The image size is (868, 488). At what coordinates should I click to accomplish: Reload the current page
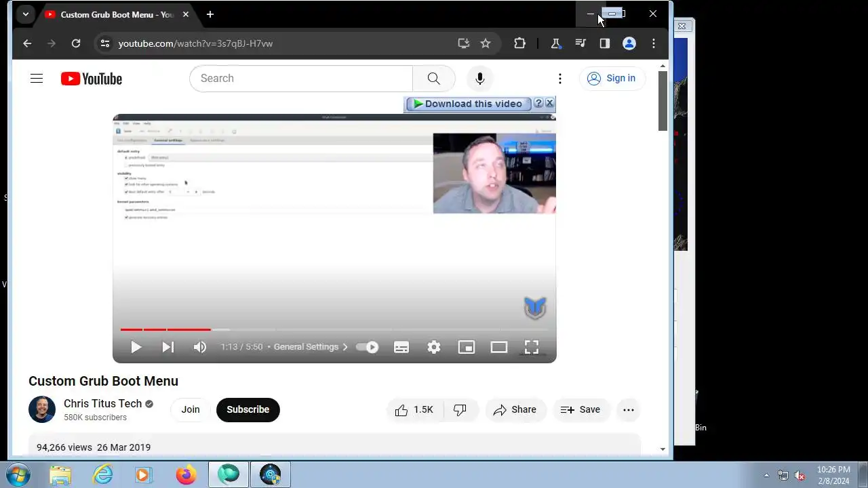point(76,43)
